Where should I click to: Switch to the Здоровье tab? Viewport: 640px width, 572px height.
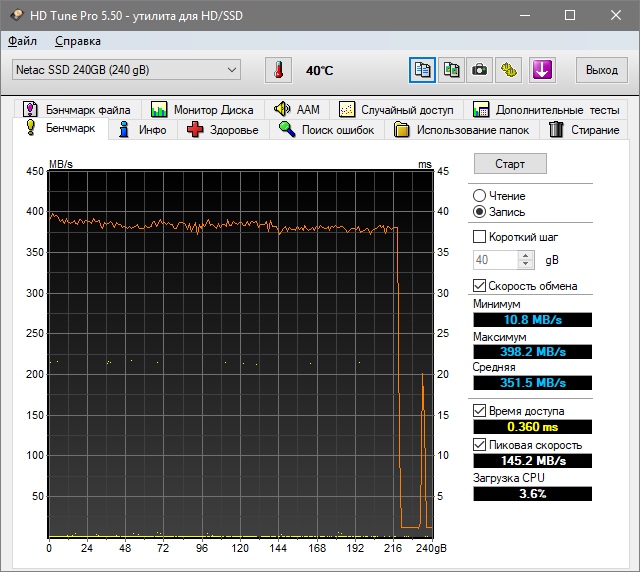pyautogui.click(x=223, y=130)
